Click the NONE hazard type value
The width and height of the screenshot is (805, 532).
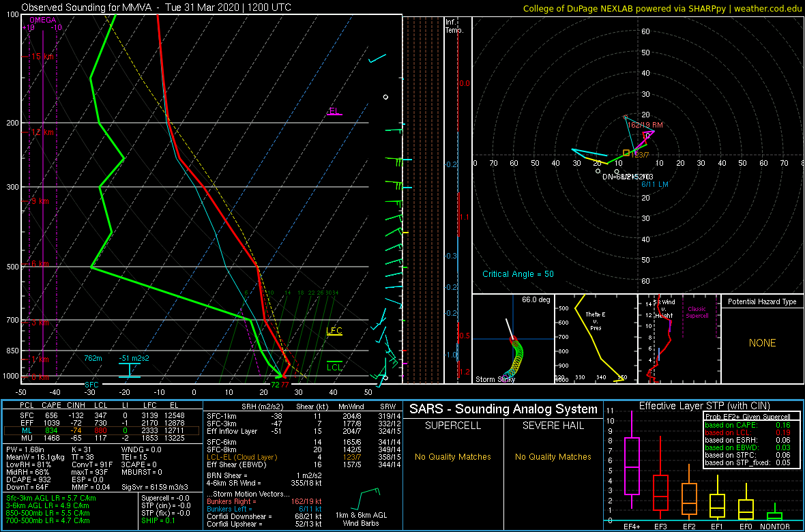(x=762, y=343)
